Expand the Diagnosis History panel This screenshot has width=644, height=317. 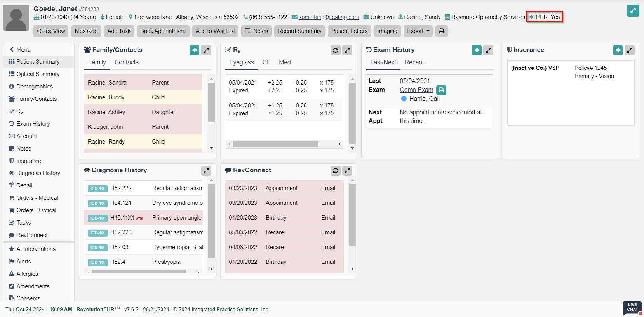coord(206,170)
